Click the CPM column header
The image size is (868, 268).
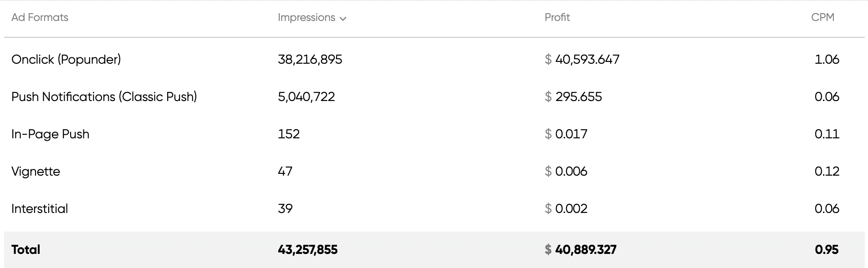[x=822, y=17]
